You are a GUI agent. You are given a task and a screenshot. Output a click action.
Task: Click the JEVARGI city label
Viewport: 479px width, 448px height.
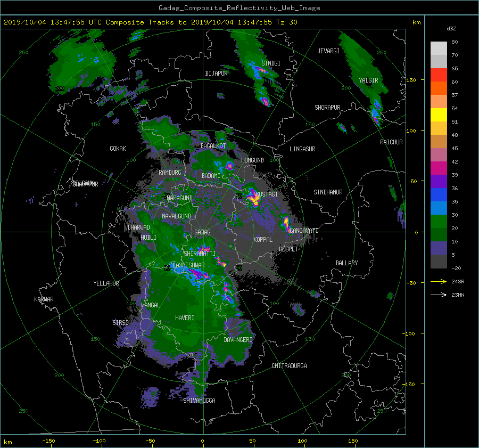tap(328, 51)
